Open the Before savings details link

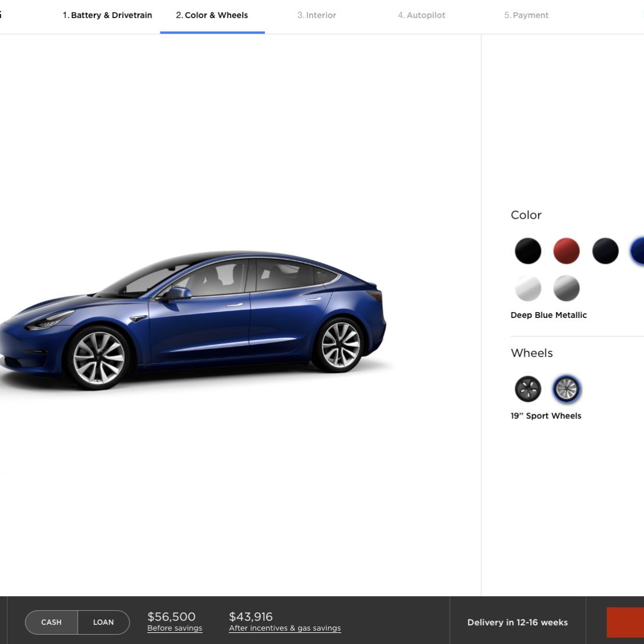(174, 628)
